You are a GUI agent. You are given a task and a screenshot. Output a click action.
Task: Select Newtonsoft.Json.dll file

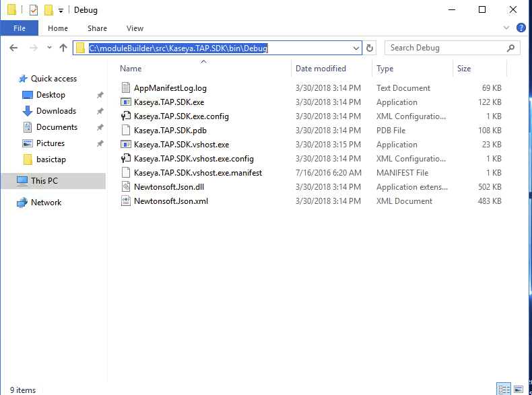point(169,187)
